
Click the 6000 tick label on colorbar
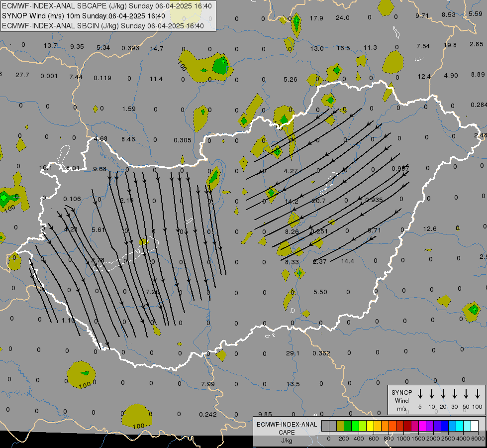click(x=479, y=439)
